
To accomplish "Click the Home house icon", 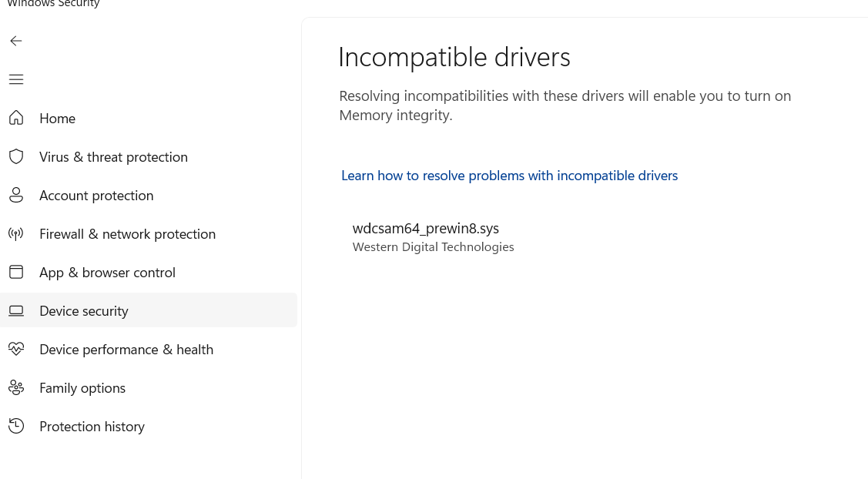I will point(16,118).
